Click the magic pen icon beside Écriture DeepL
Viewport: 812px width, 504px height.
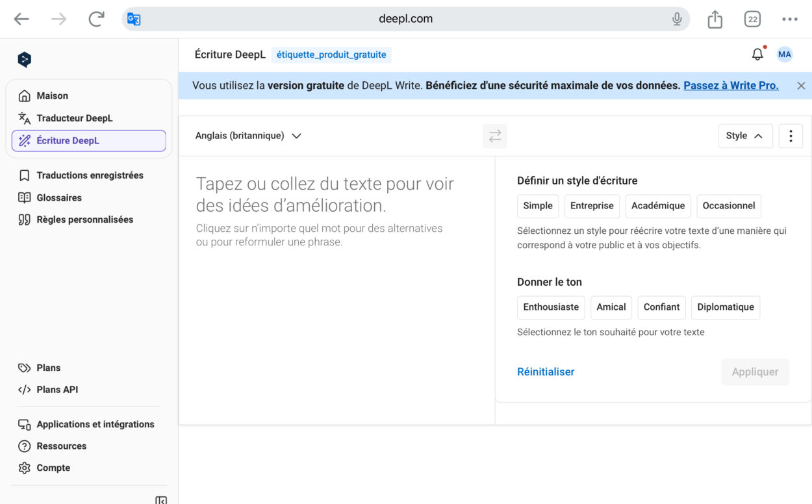[x=25, y=140]
